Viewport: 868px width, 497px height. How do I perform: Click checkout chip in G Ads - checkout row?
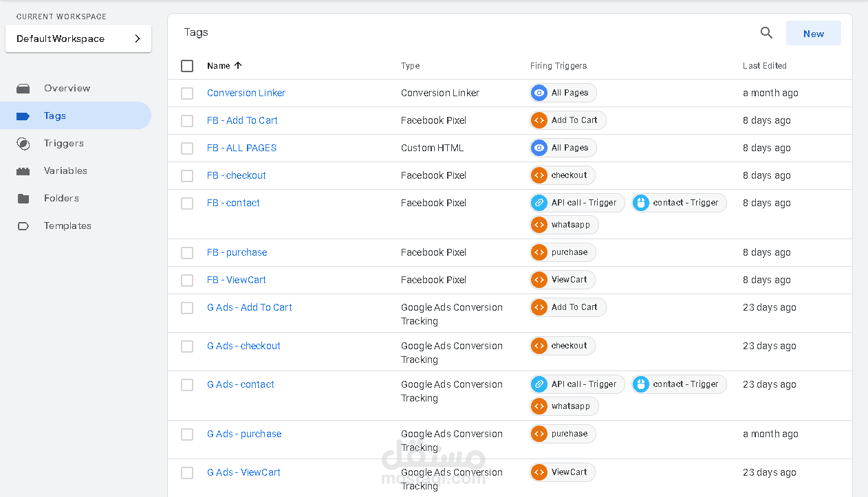point(563,346)
